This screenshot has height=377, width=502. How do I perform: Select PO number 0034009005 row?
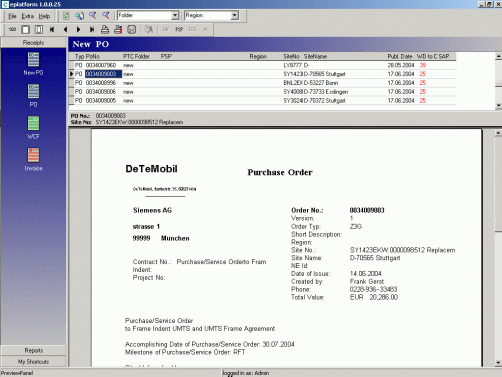click(263, 101)
